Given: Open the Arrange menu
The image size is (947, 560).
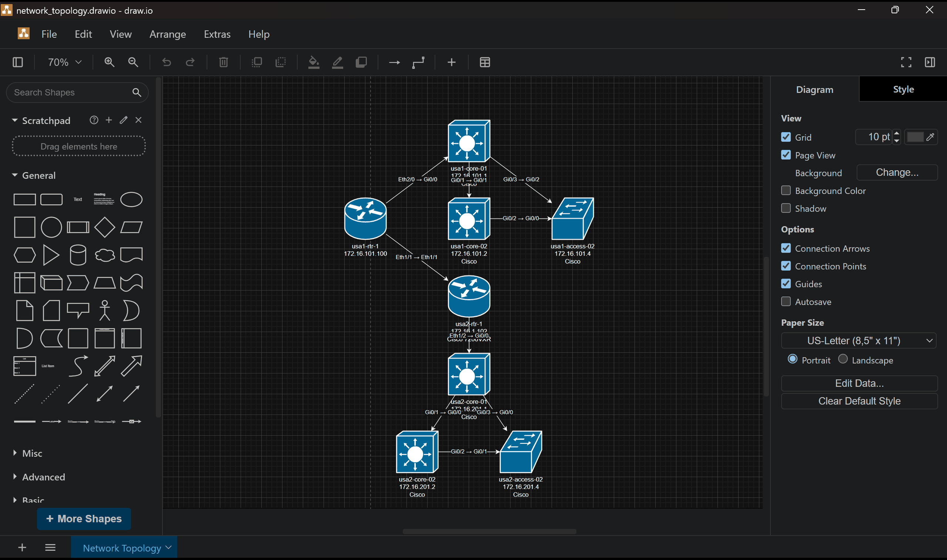Looking at the screenshot, I should (x=168, y=34).
